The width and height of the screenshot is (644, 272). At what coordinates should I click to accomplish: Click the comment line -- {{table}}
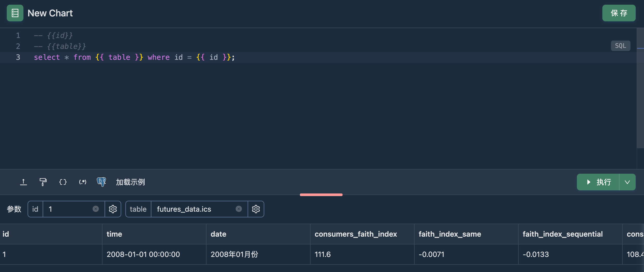click(60, 46)
